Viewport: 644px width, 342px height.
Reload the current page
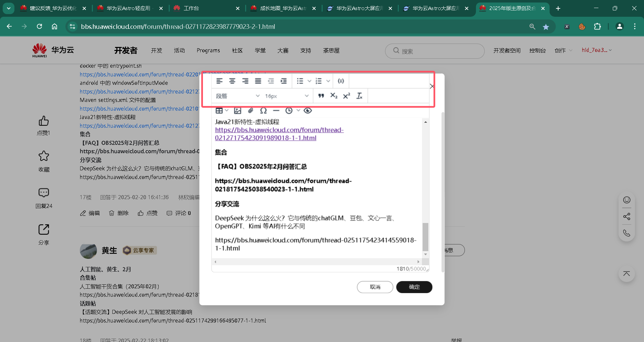tap(39, 26)
